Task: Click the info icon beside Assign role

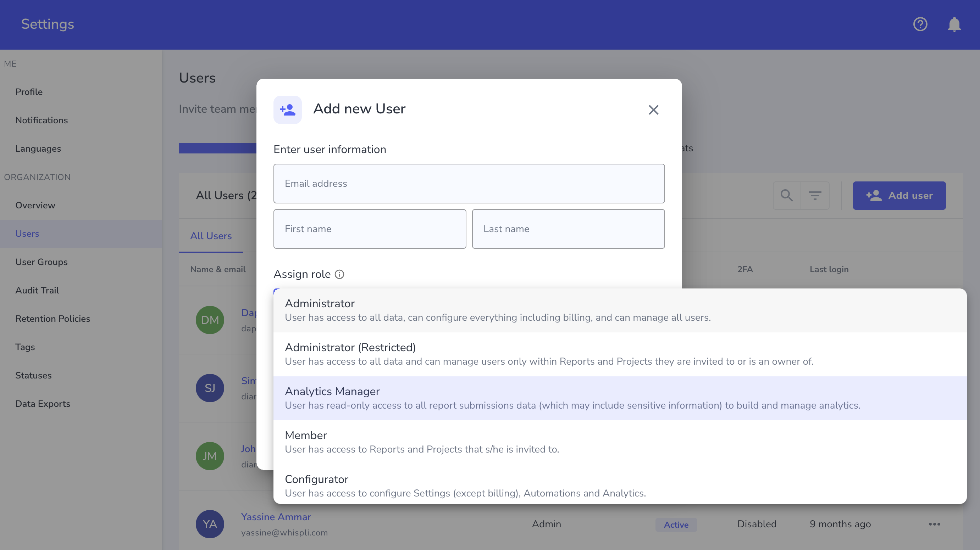Action: (339, 274)
